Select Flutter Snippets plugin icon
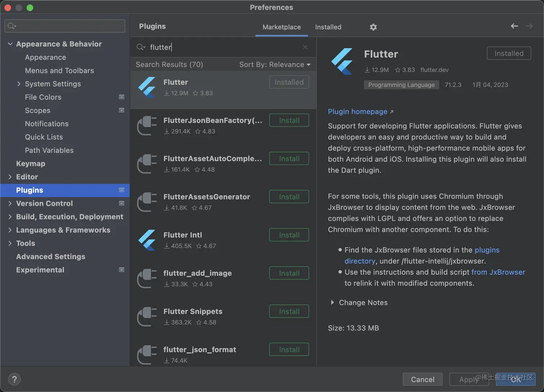544x392 pixels. (147, 316)
